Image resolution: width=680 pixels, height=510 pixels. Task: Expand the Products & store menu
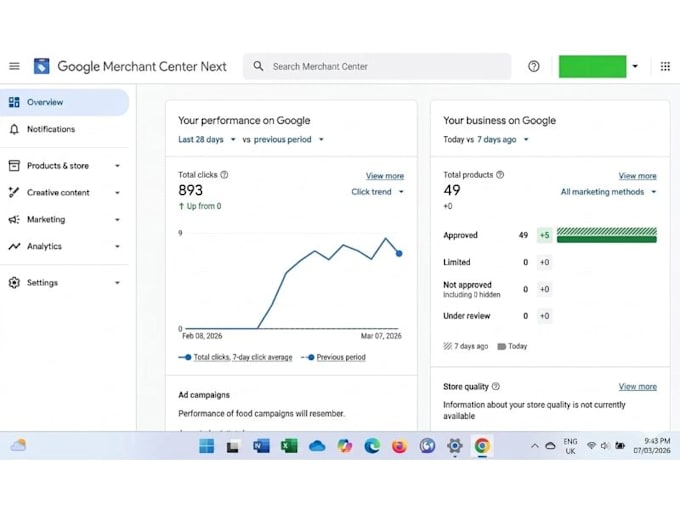click(x=117, y=166)
